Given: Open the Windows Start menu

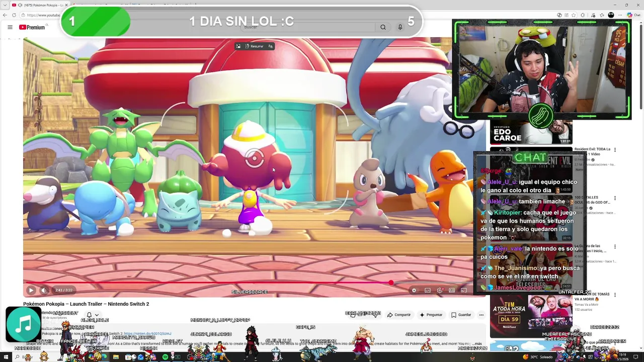Looking at the screenshot, I should (6, 357).
